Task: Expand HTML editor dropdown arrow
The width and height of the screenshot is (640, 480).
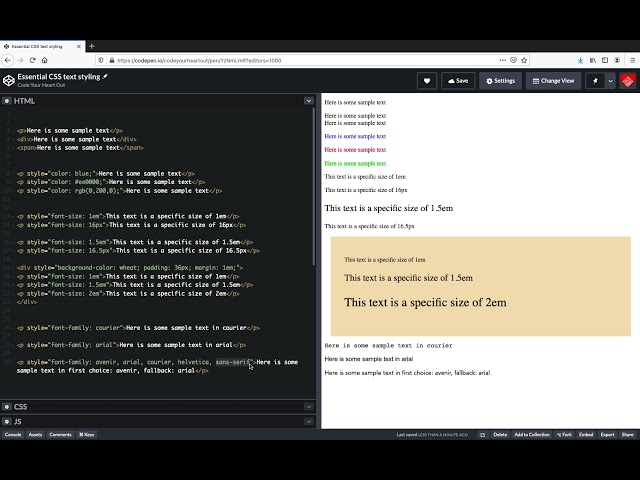Action: point(309,101)
